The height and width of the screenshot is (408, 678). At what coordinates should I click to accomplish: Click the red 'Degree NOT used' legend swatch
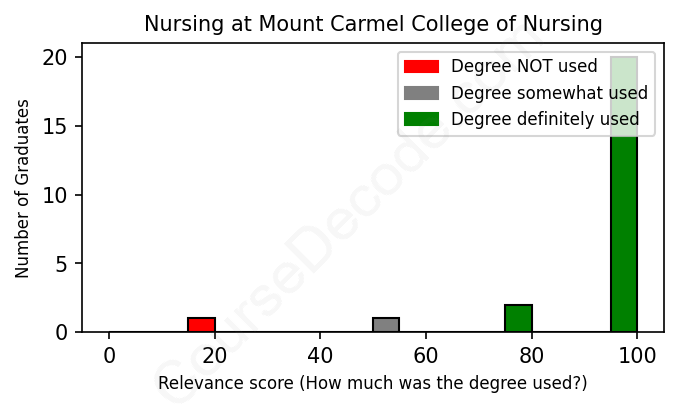[421, 67]
